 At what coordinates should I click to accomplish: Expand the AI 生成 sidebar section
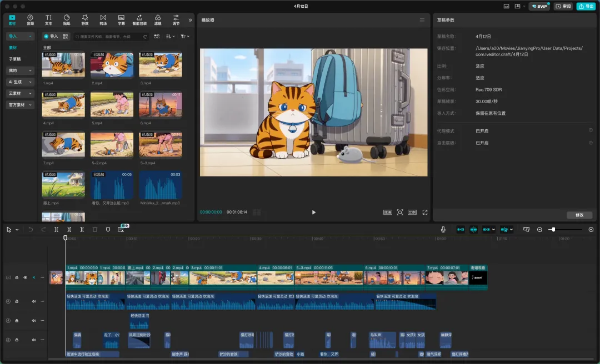click(20, 82)
